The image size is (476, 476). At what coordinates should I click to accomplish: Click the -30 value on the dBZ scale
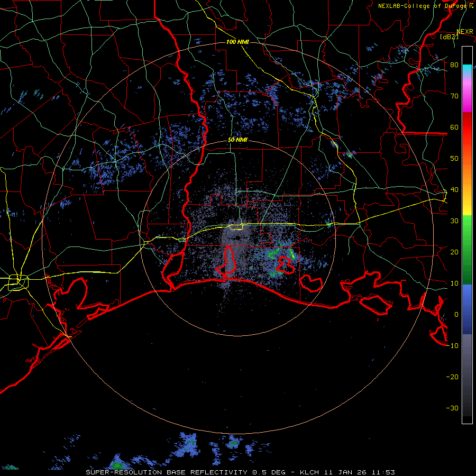(452, 408)
